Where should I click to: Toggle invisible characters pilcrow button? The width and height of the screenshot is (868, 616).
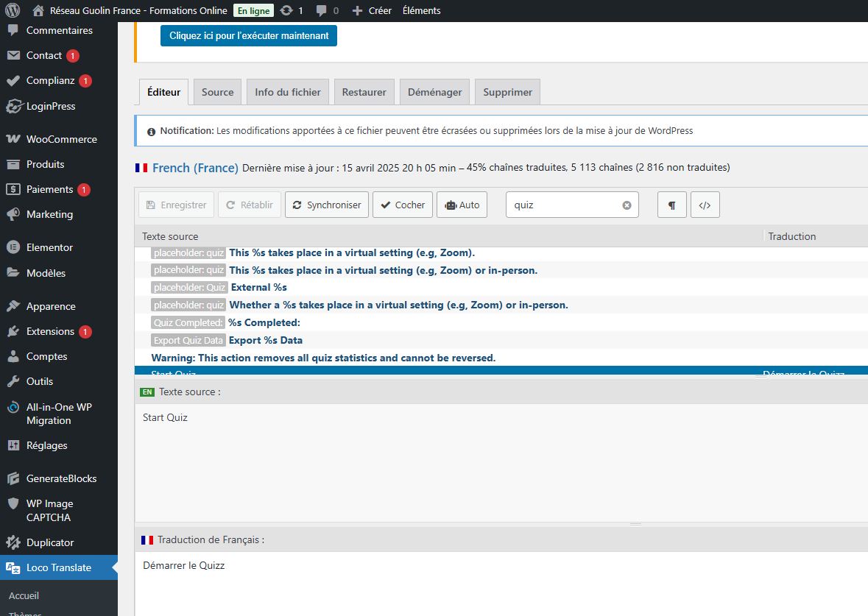point(671,205)
